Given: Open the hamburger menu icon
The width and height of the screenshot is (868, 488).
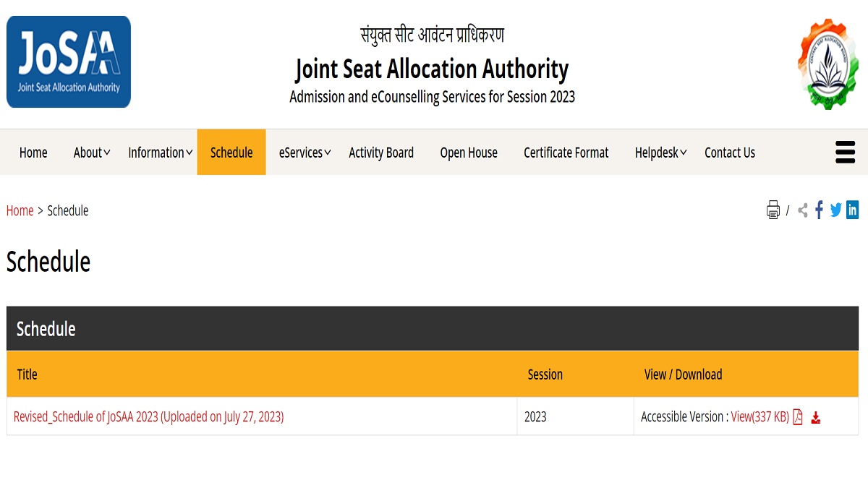Looking at the screenshot, I should 845,153.
